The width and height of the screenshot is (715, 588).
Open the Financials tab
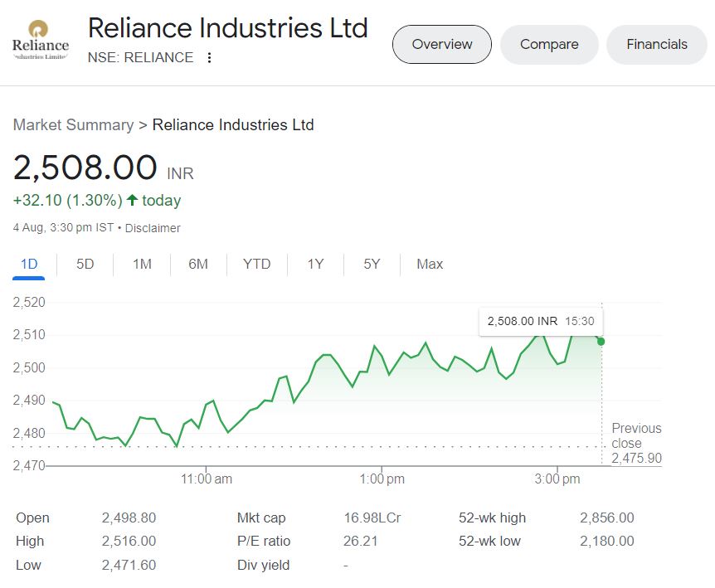click(656, 45)
